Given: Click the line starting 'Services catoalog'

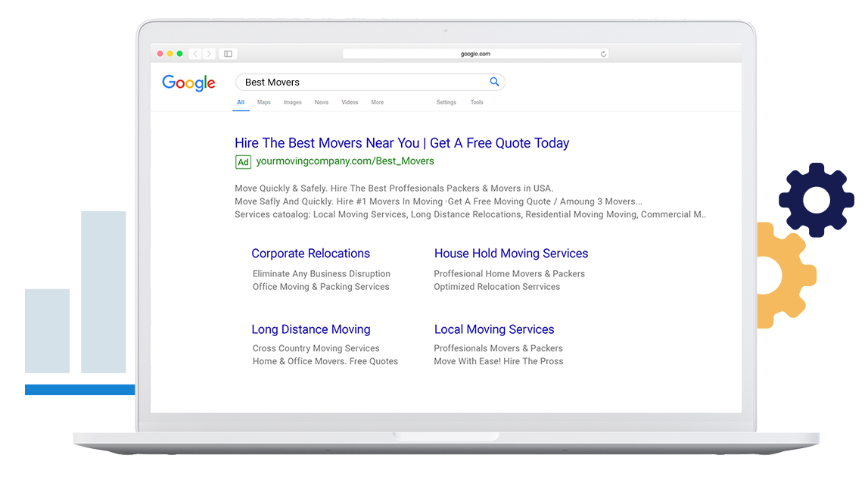Looking at the screenshot, I should pos(471,214).
